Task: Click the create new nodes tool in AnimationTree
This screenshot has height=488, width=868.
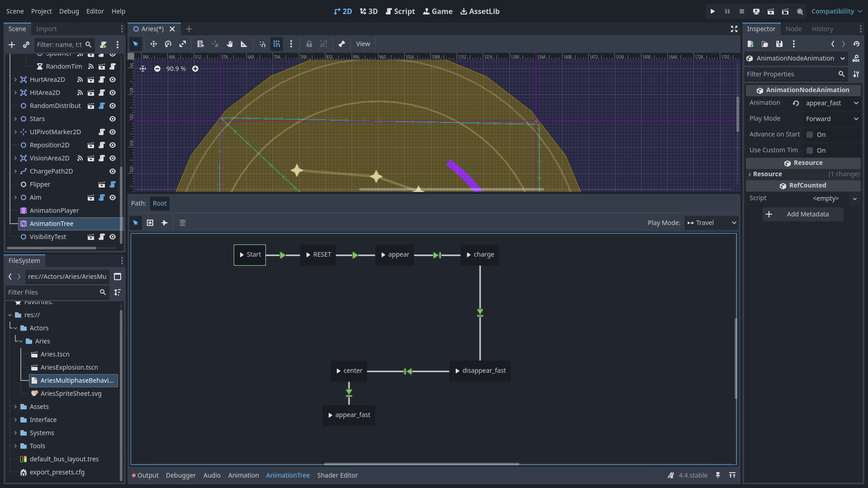Action: 150,223
